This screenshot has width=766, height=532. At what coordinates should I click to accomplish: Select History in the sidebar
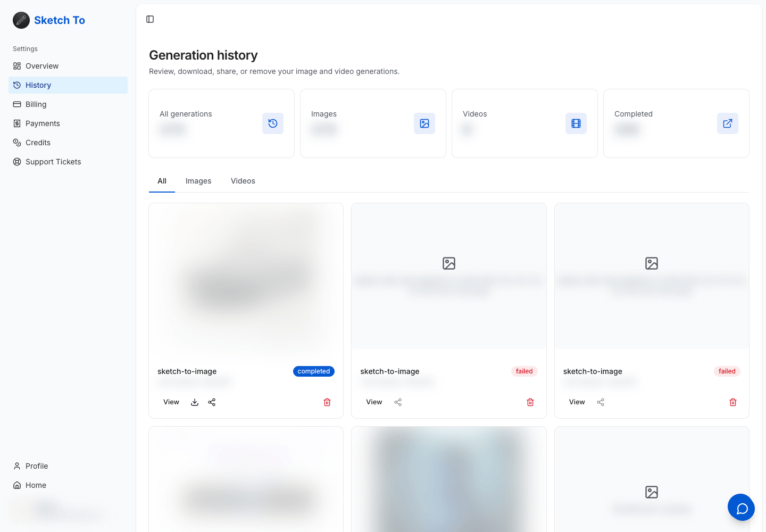tap(68, 85)
